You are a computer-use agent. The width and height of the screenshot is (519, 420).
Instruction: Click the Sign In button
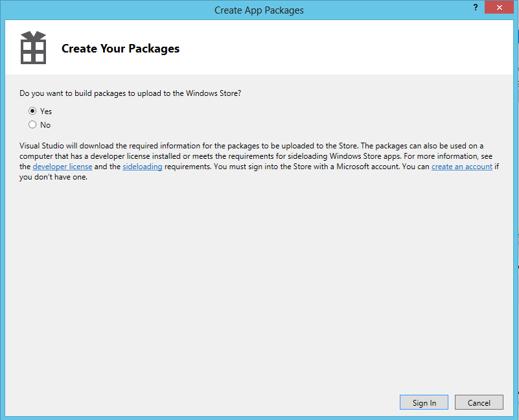pos(424,402)
